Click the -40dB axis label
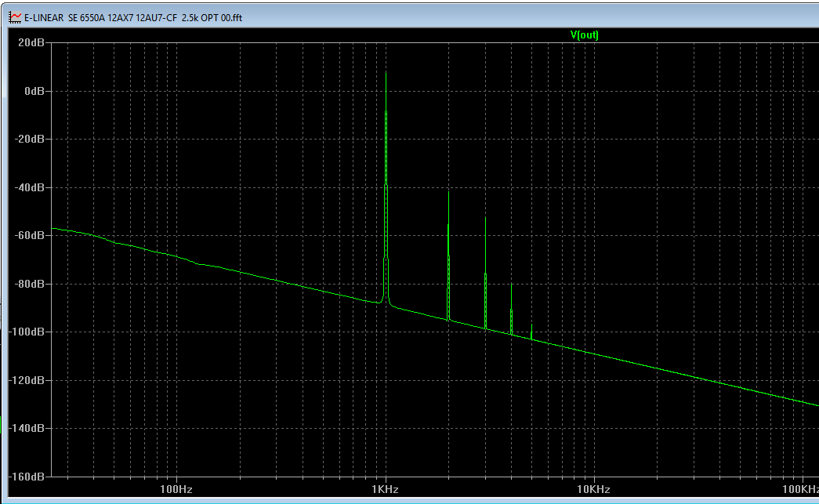This screenshot has height=504, width=819. (30, 187)
